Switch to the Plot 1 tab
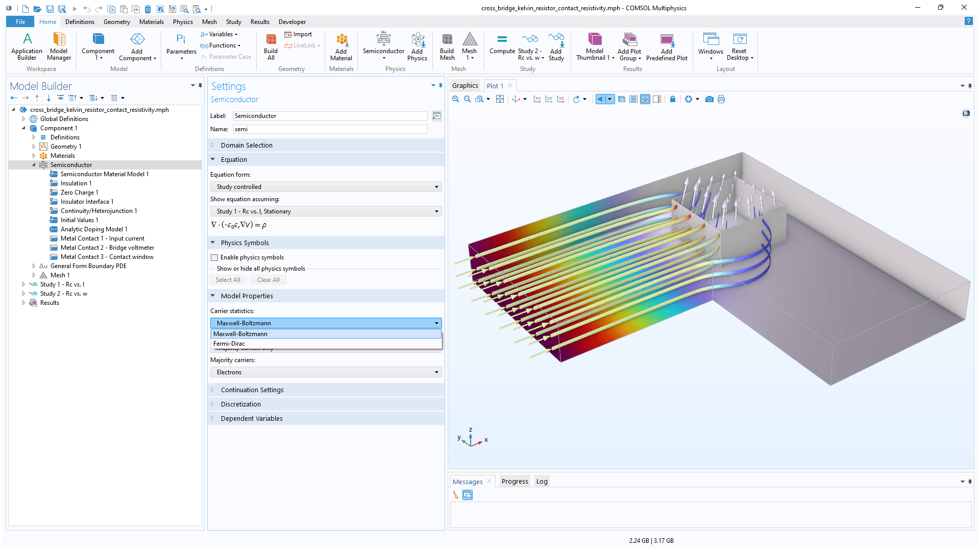The image size is (980, 550). [495, 86]
